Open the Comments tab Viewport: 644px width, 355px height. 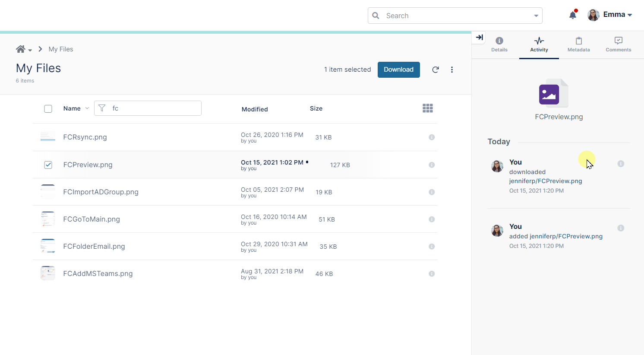coord(618,44)
